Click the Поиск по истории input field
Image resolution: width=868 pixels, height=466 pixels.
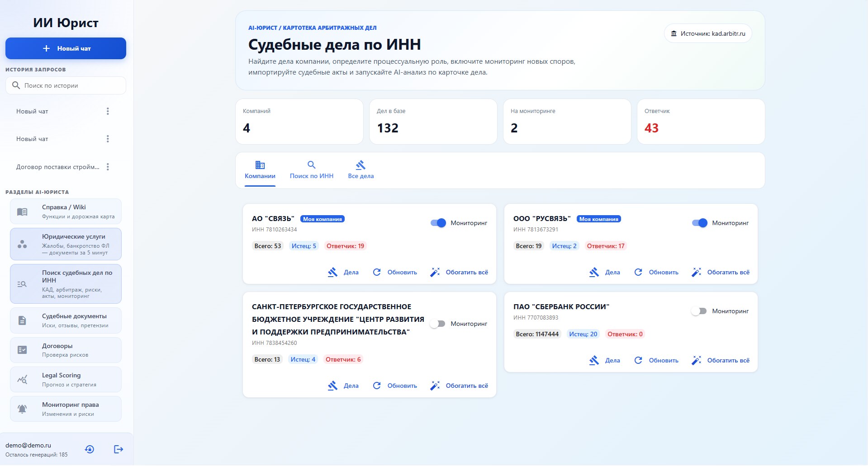click(x=66, y=85)
